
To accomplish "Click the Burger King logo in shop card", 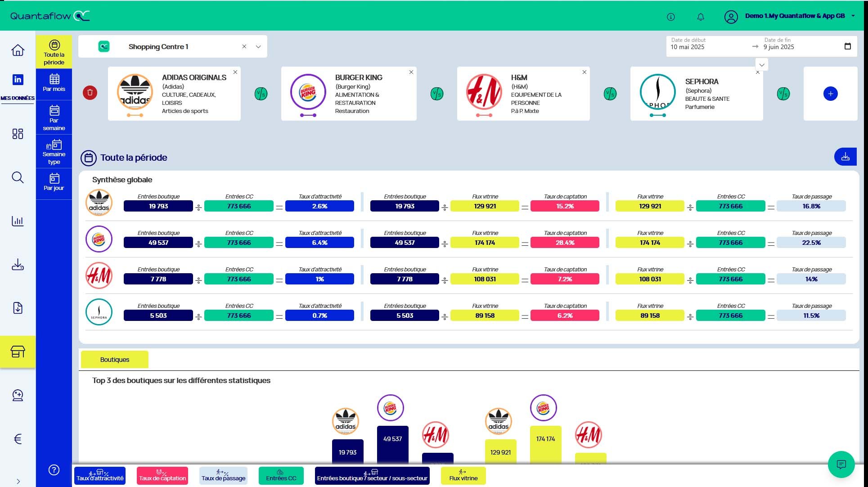I will click(x=308, y=92).
